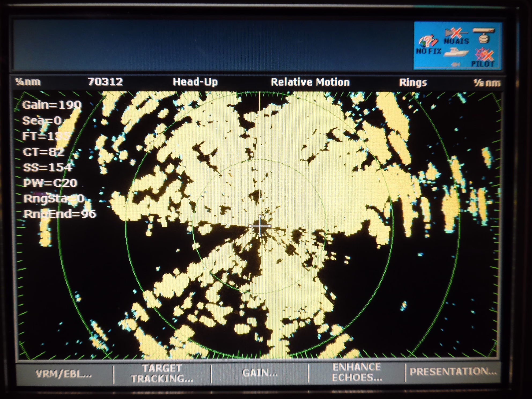Open the GAIN soft key menu

click(x=260, y=373)
